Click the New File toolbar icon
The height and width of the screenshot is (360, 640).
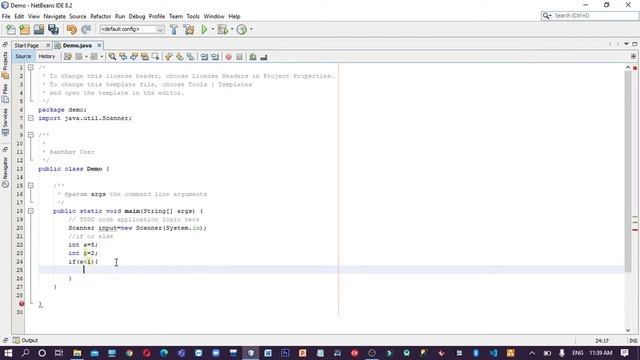(11, 29)
